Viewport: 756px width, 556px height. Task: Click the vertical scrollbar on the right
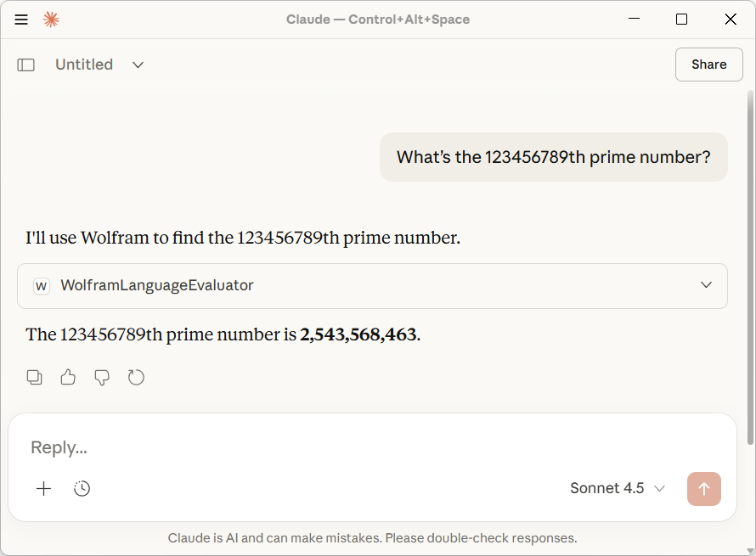pyautogui.click(x=749, y=263)
